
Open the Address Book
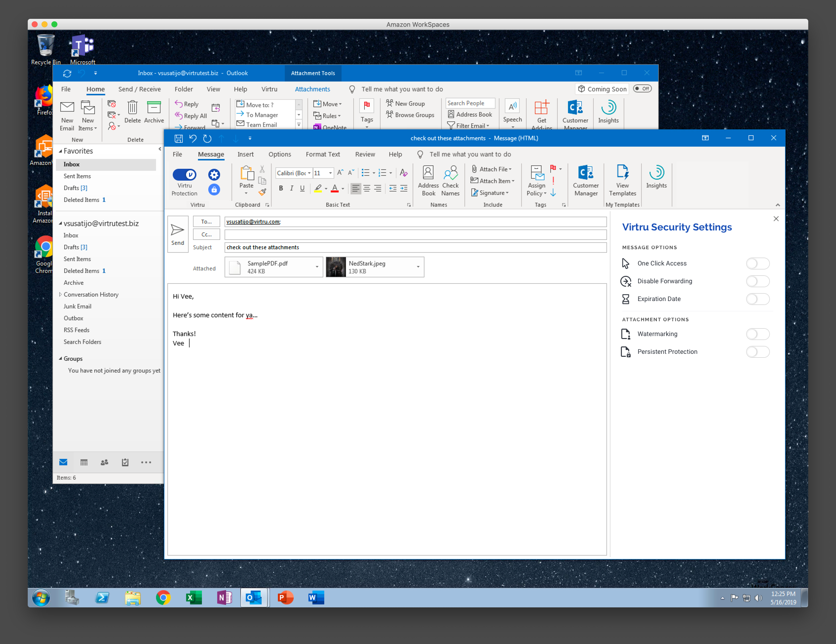(428, 181)
